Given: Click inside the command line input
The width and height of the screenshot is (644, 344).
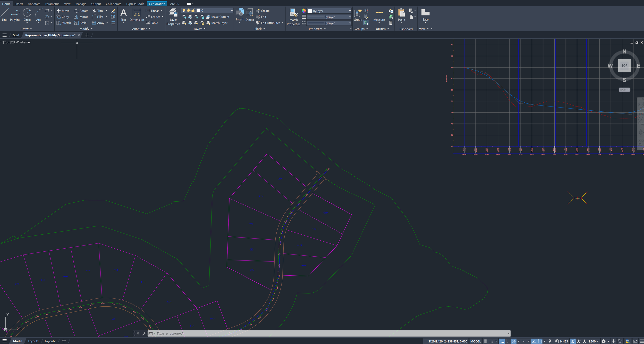Looking at the screenshot, I should point(331,333).
